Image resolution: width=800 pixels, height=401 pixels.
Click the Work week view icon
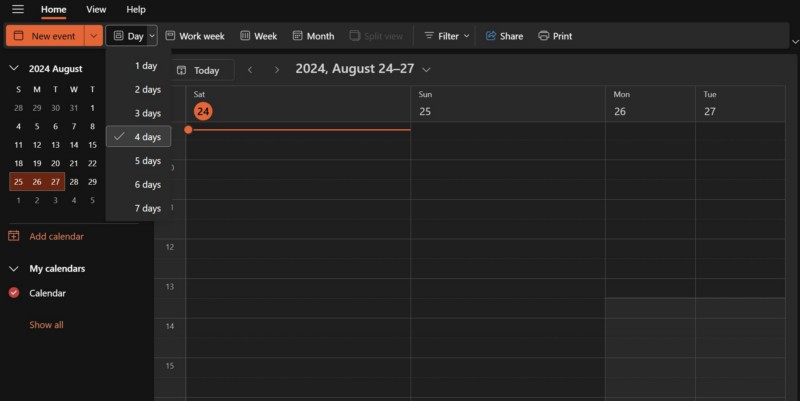pyautogui.click(x=171, y=36)
